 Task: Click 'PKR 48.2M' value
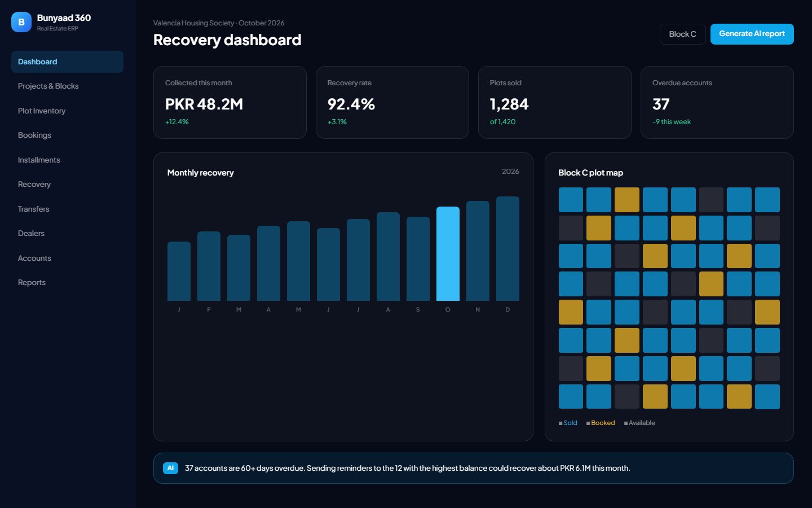pyautogui.click(x=204, y=104)
